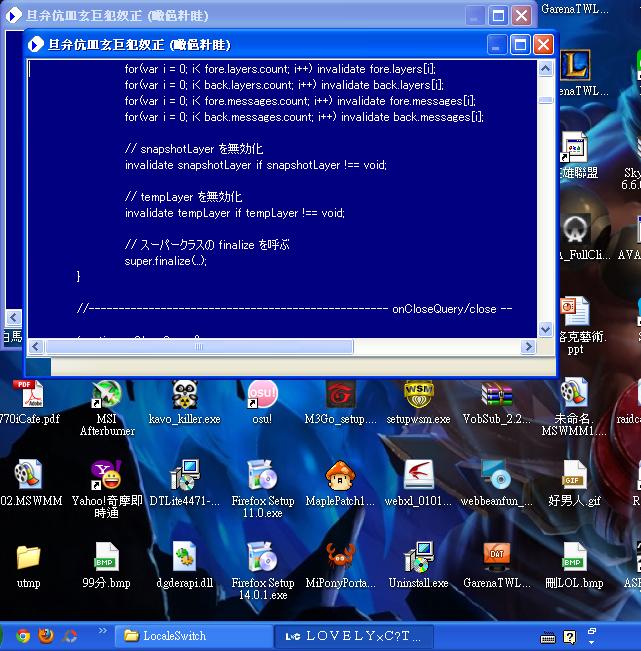
Task: Click front window horizontal scroll left arrow
Action: (x=36, y=346)
